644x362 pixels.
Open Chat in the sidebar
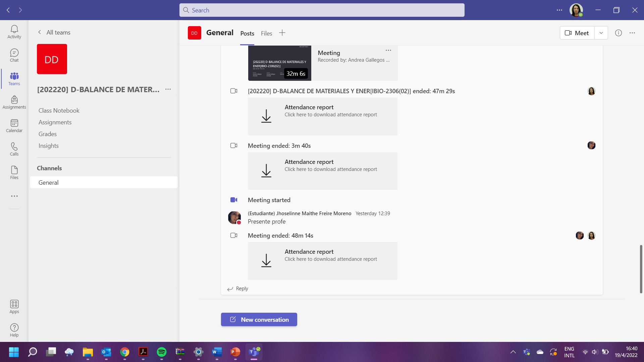click(14, 55)
